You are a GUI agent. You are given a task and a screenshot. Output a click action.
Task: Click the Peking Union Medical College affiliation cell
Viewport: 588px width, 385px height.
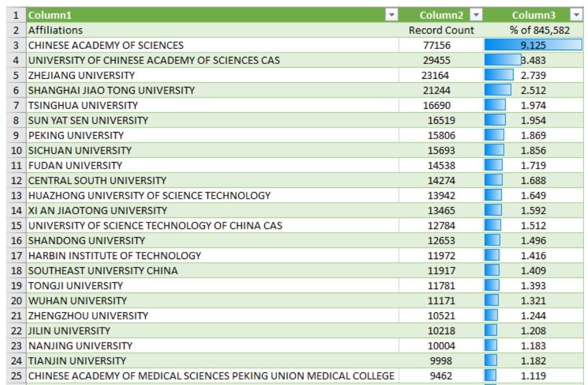click(x=212, y=376)
